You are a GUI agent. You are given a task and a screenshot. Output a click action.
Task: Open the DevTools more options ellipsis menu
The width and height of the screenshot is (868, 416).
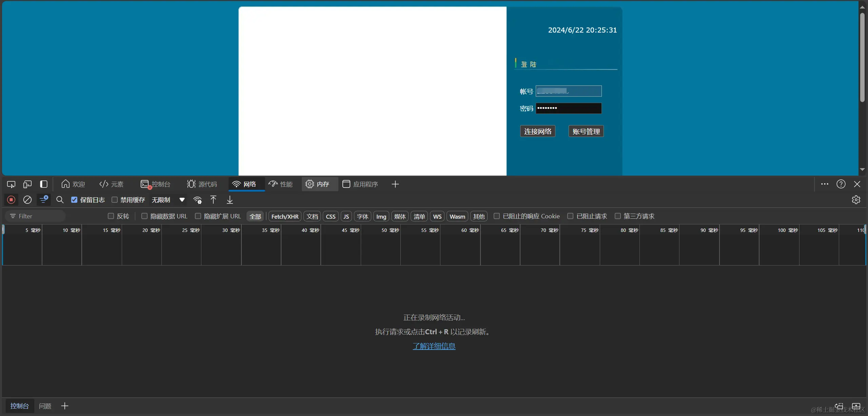(x=825, y=184)
